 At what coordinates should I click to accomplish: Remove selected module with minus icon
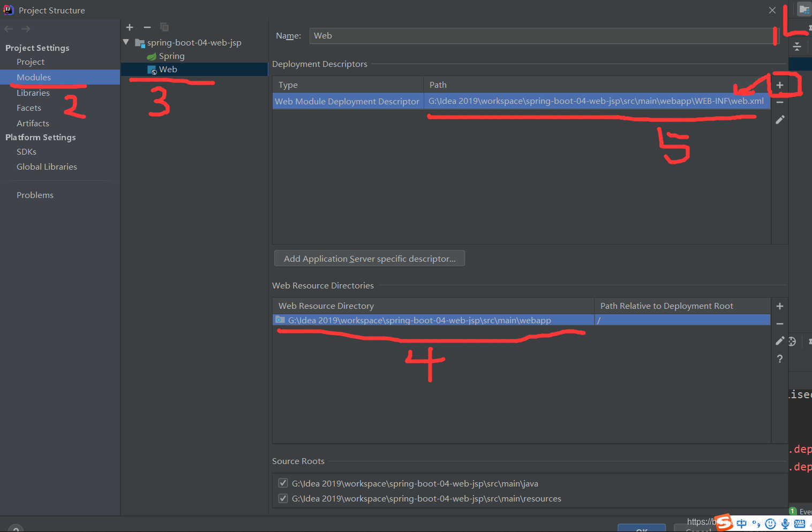click(x=147, y=27)
